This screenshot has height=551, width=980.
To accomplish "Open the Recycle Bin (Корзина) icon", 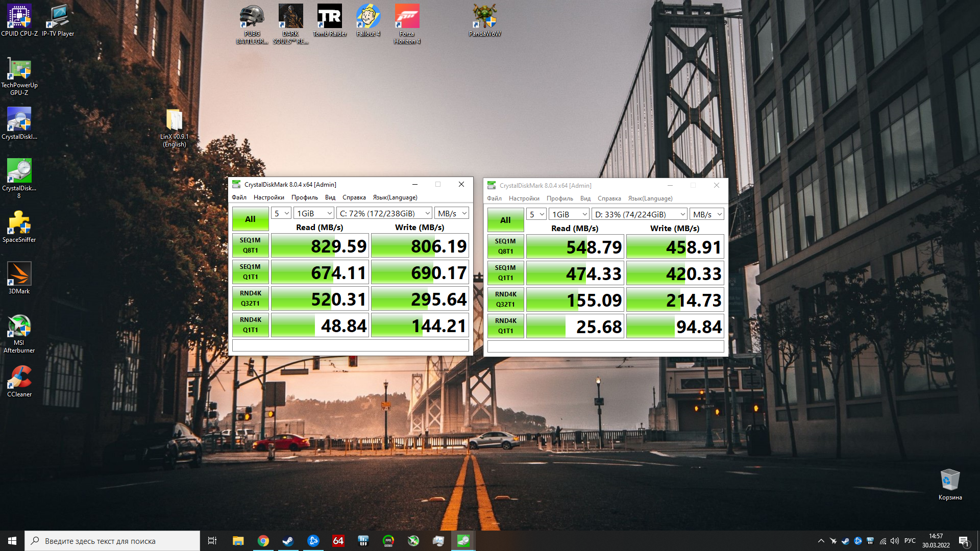I will pyautogui.click(x=950, y=481).
